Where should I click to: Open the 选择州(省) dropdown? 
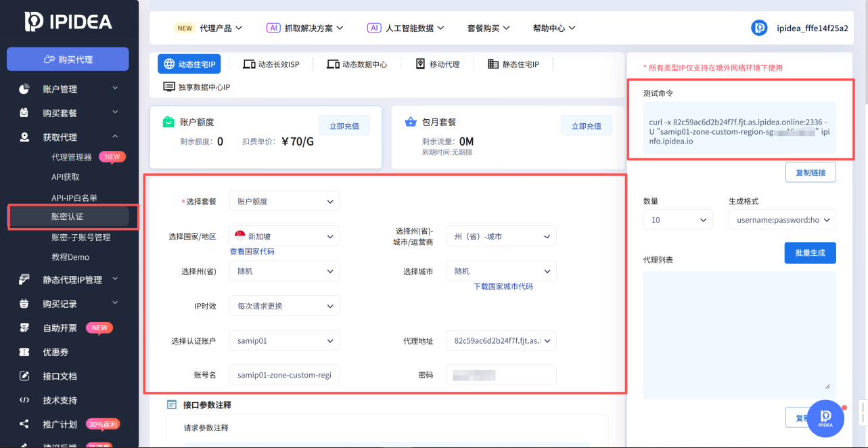coord(284,271)
